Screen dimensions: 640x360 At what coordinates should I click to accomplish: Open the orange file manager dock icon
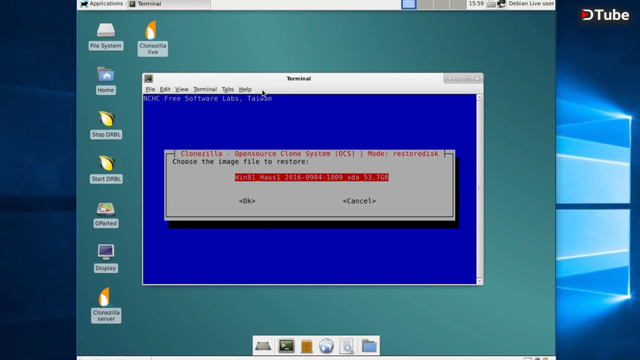[307, 346]
